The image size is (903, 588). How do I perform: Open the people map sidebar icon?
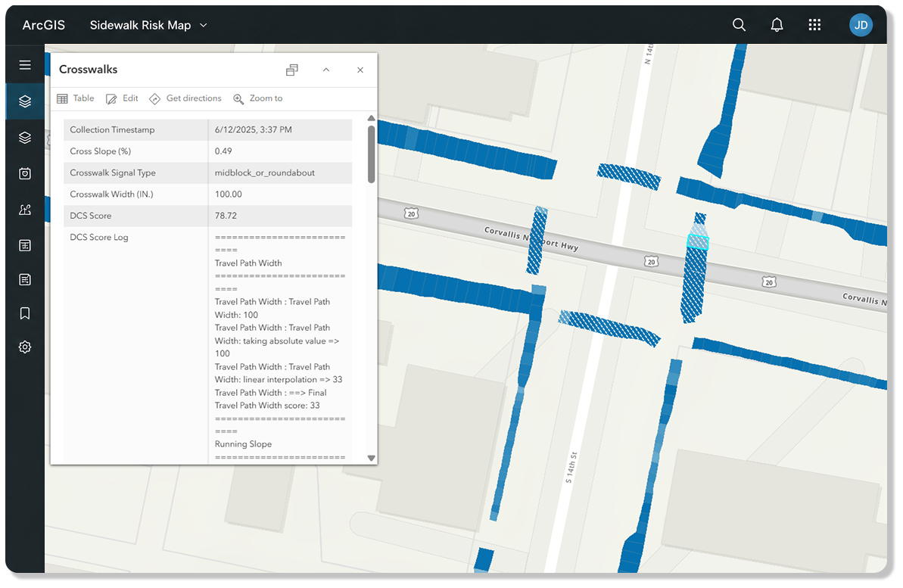(x=25, y=210)
